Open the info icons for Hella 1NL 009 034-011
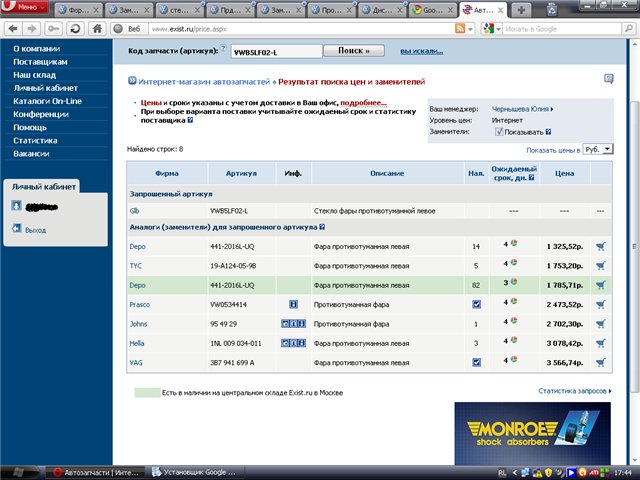This screenshot has width=640, height=480. coord(293,343)
